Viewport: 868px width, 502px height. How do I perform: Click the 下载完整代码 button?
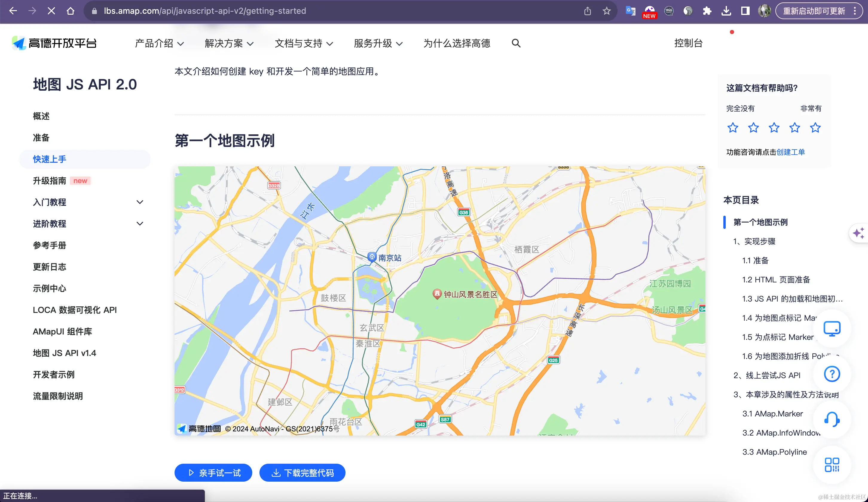(302, 473)
